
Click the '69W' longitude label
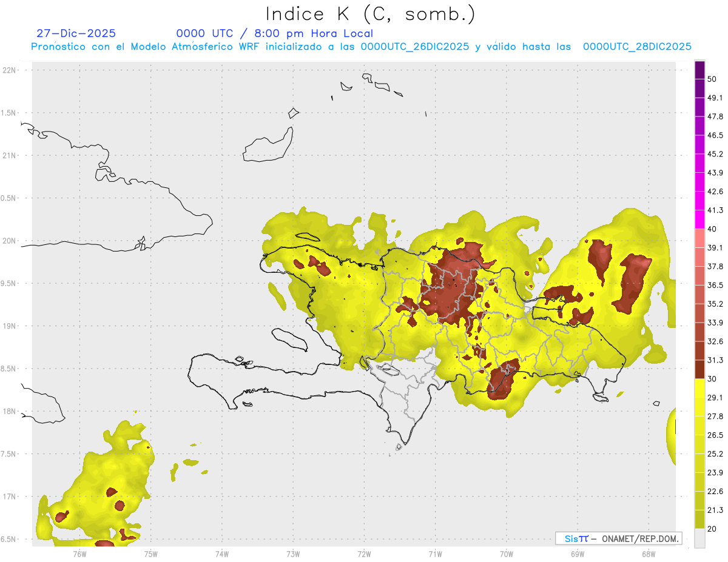(x=578, y=554)
